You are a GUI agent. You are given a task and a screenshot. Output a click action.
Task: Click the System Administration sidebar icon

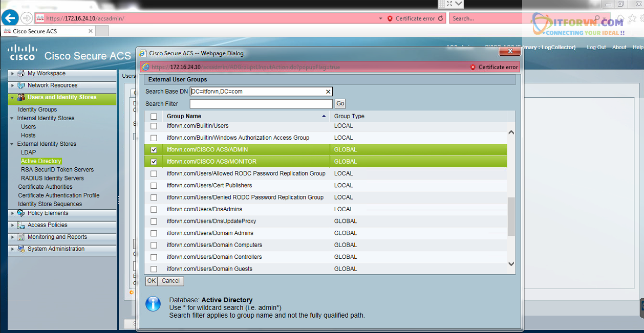click(21, 249)
